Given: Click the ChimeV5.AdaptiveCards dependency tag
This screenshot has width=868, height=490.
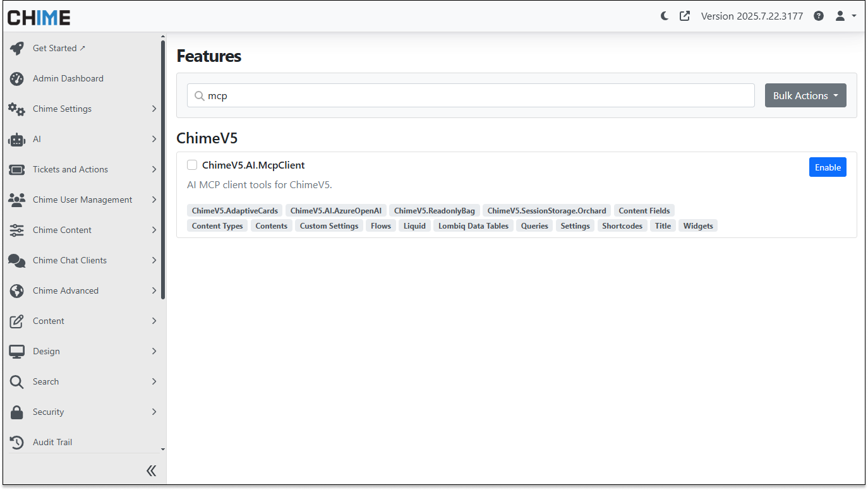Looking at the screenshot, I should tap(235, 211).
